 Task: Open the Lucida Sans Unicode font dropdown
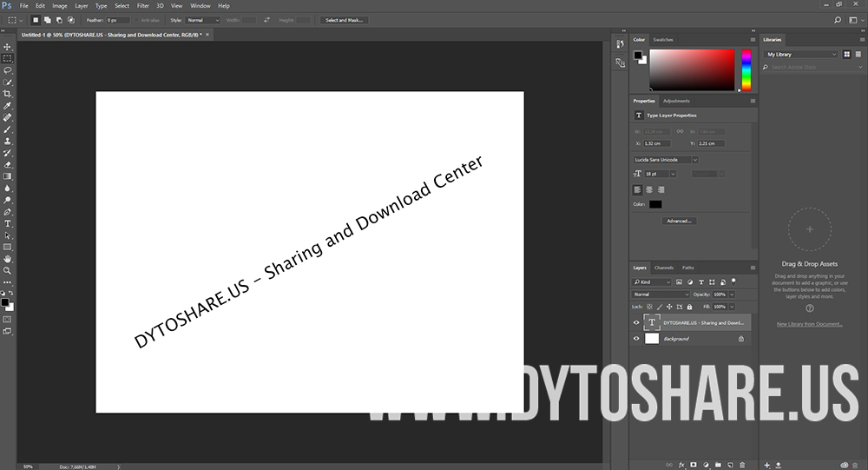[x=666, y=160]
